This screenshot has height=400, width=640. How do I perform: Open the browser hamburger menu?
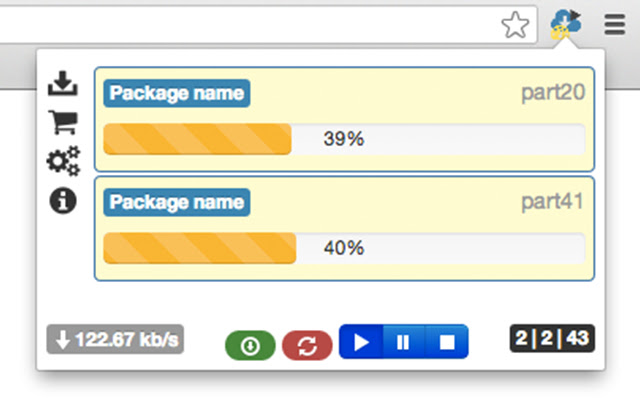pyautogui.click(x=614, y=26)
